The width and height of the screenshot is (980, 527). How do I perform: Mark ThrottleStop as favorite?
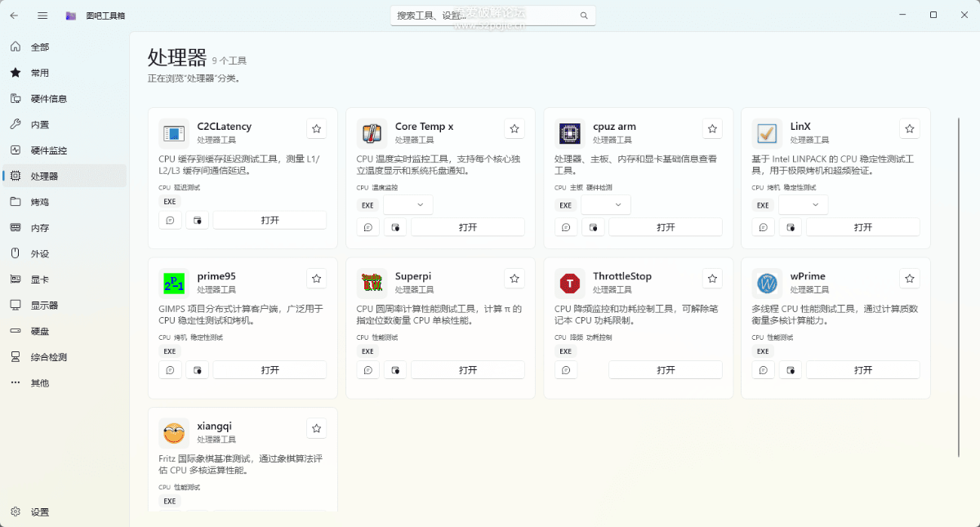click(x=712, y=279)
